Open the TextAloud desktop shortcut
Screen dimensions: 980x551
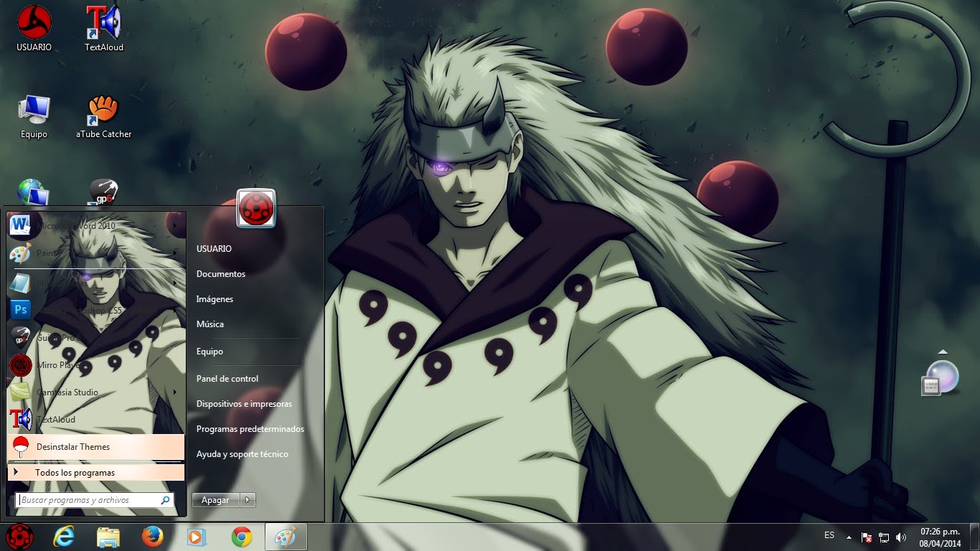click(104, 28)
